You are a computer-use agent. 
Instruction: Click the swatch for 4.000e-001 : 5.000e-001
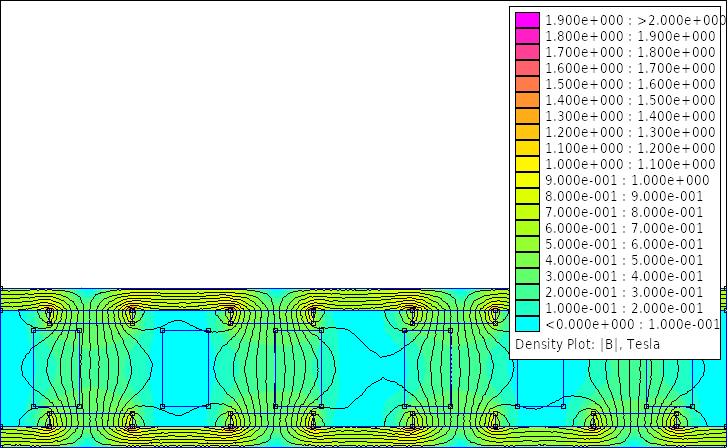[527, 260]
